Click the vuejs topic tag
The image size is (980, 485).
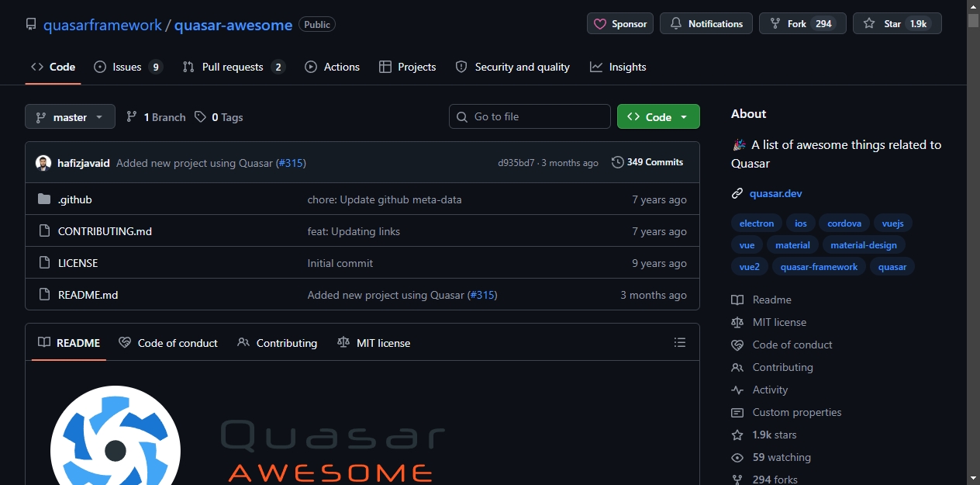pyautogui.click(x=893, y=223)
